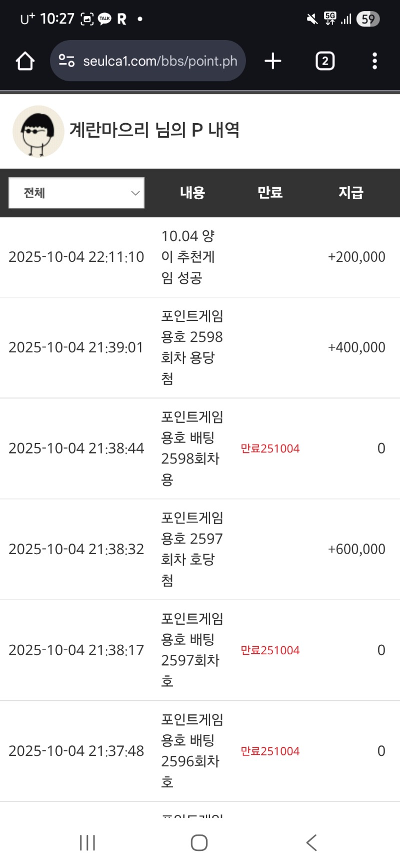Image resolution: width=400 pixels, height=868 pixels.
Task: Tap the Android recent apps button
Action: (87, 842)
